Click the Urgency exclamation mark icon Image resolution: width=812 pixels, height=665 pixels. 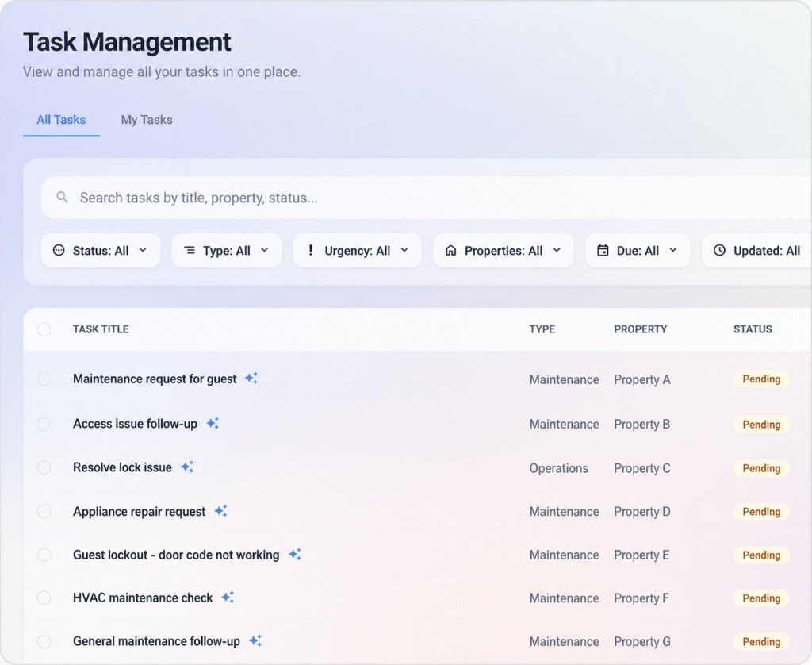coord(310,250)
